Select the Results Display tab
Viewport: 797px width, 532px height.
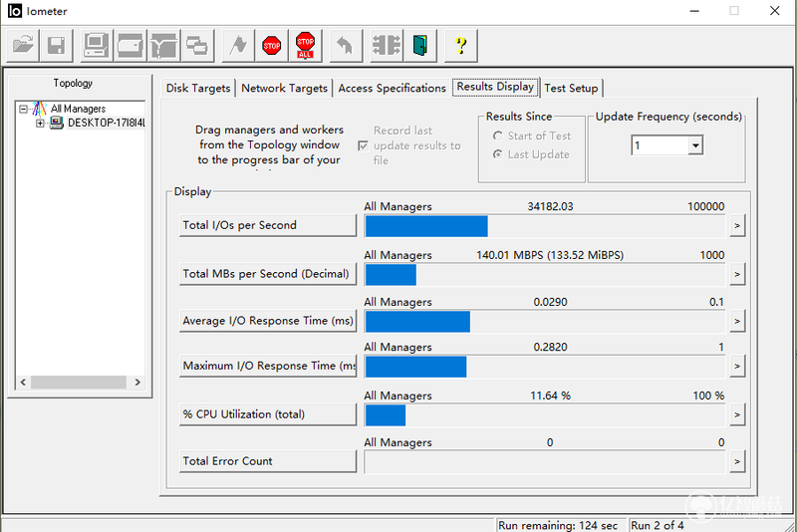click(x=495, y=87)
